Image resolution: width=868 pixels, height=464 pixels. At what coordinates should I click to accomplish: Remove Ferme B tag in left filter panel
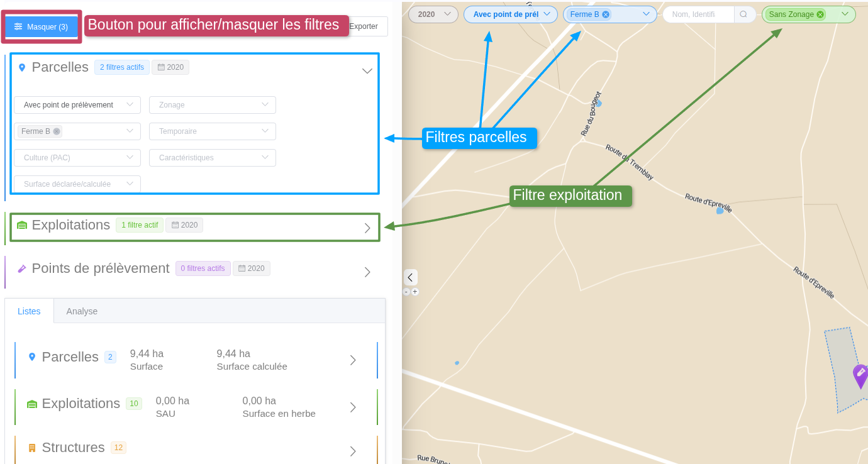57,131
